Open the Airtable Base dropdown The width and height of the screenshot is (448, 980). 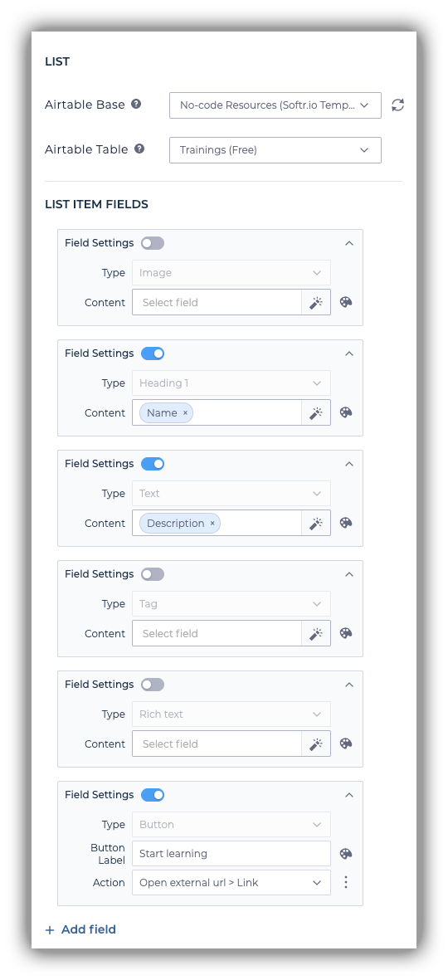(x=275, y=105)
